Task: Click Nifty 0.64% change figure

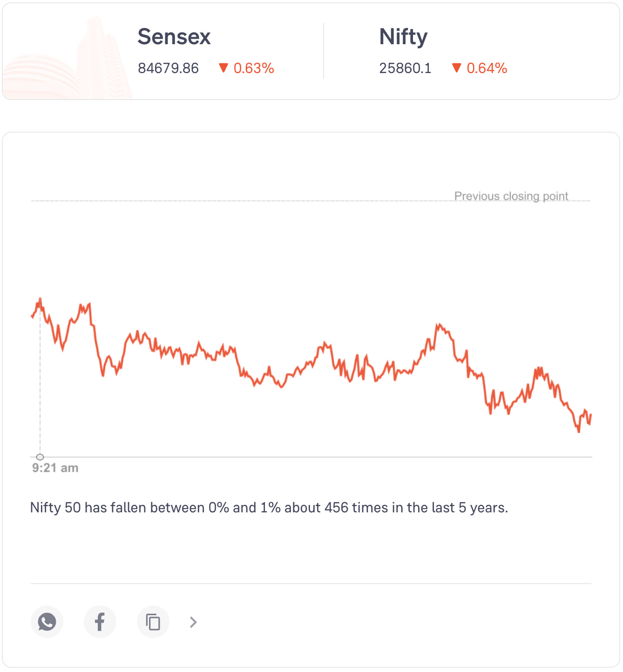Action: coord(487,68)
